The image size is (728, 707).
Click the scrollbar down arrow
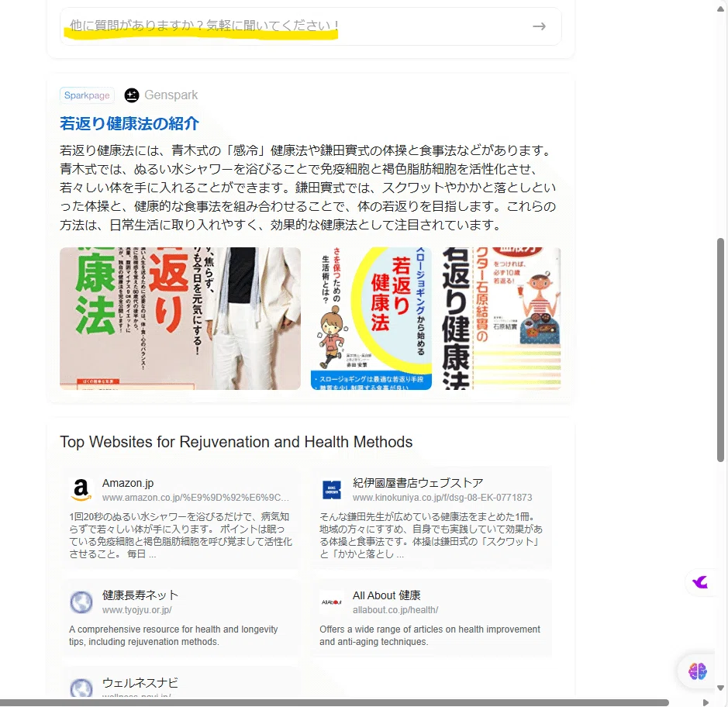720,688
